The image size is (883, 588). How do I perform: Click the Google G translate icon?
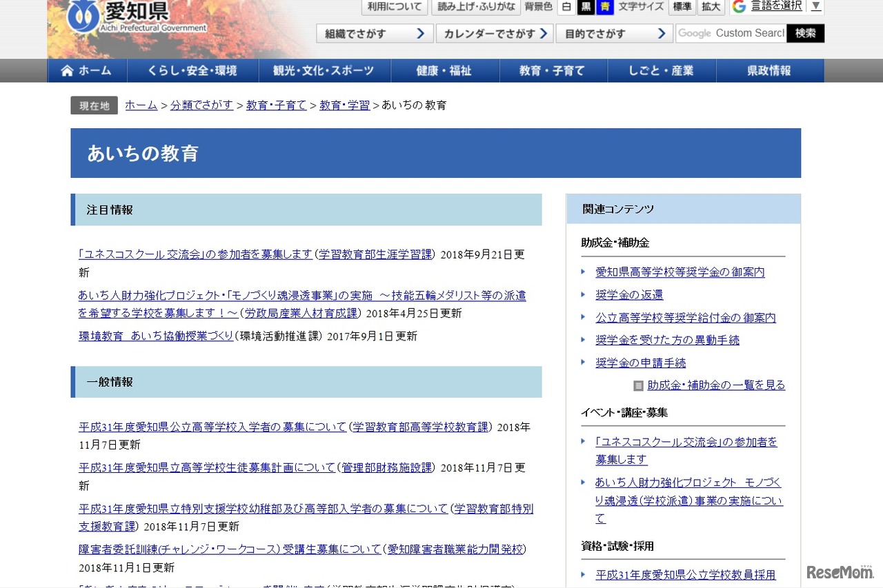pyautogui.click(x=740, y=7)
